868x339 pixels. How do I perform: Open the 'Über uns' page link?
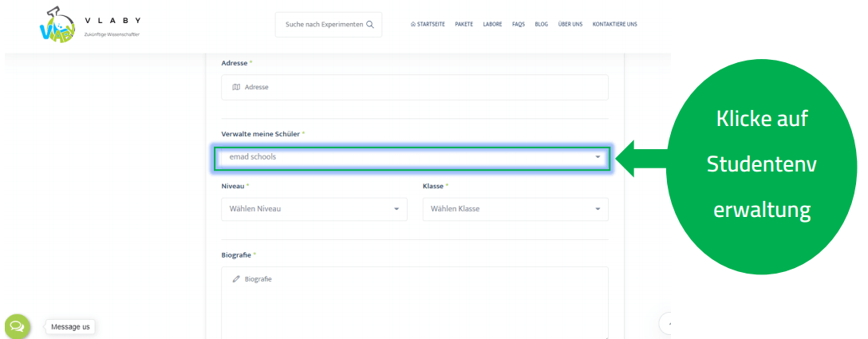point(570,24)
